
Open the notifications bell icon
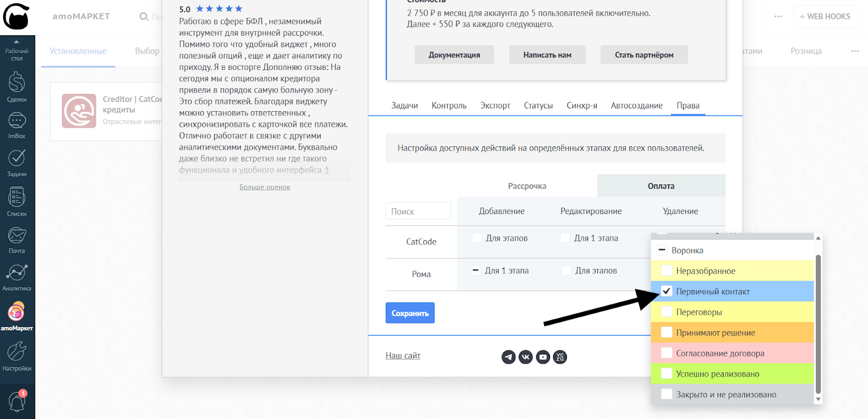pyautogui.click(x=17, y=402)
